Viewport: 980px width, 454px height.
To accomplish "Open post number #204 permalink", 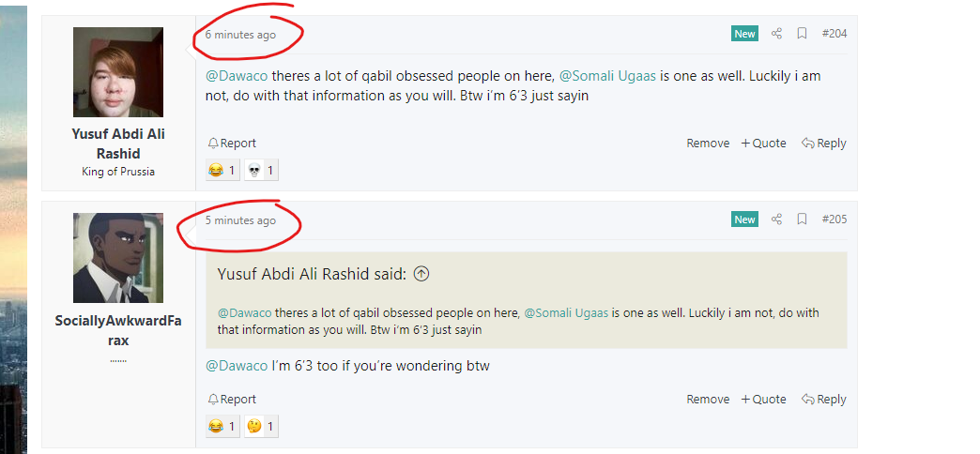I will point(835,34).
